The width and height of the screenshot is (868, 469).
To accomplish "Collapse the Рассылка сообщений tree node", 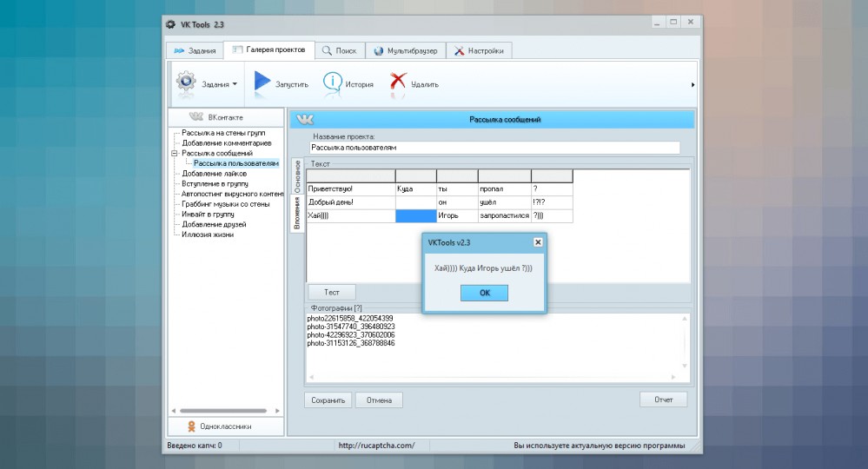I will pyautogui.click(x=175, y=153).
